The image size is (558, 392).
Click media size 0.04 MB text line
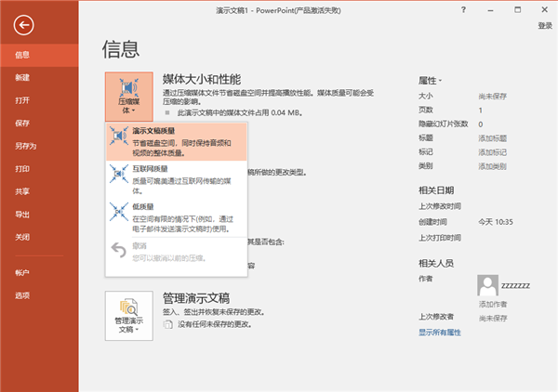[x=240, y=113]
